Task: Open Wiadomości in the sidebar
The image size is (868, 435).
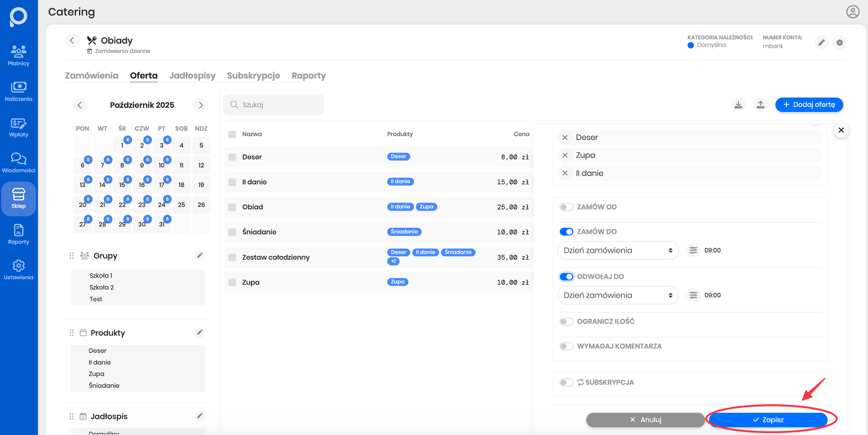Action: (x=18, y=163)
